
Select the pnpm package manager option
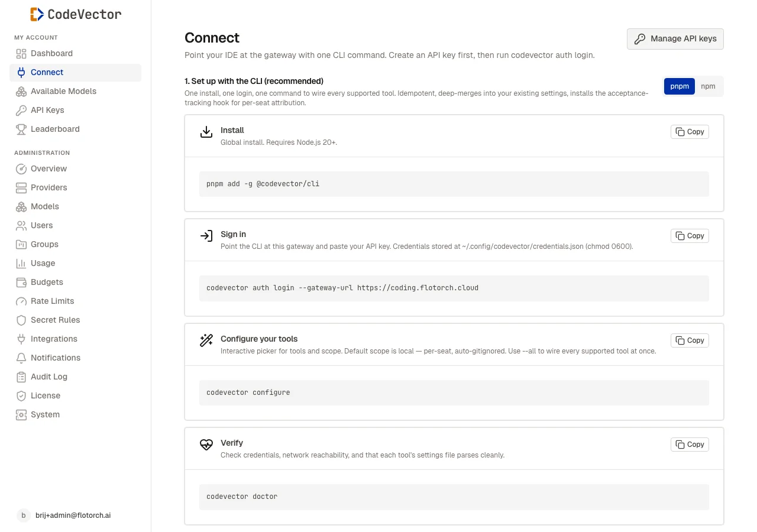click(x=680, y=86)
